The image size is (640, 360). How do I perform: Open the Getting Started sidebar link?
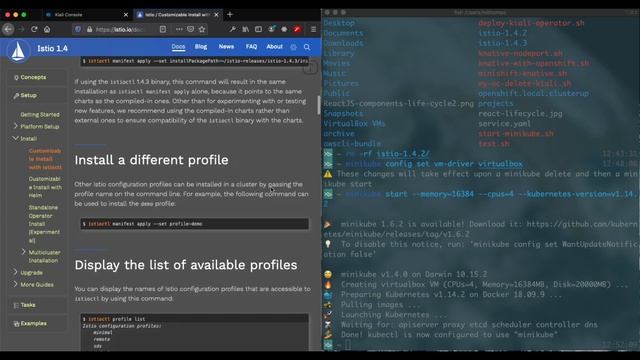pyautogui.click(x=40, y=115)
